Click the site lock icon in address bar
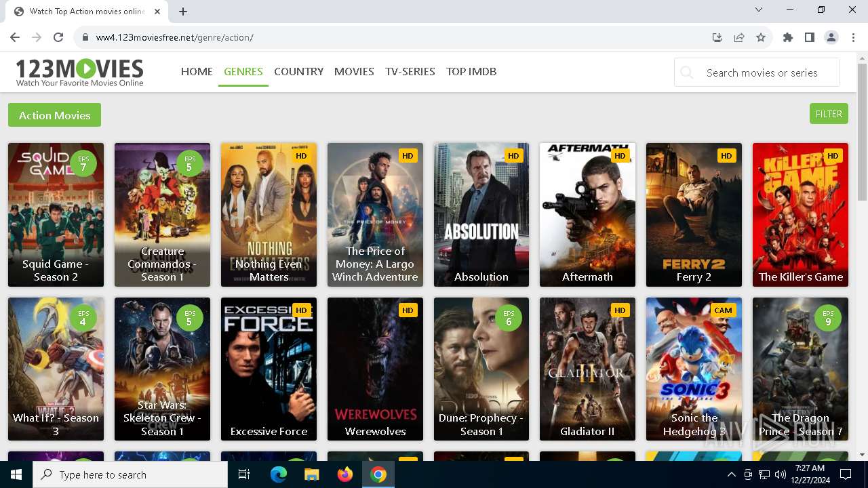Viewport: 868px width, 488px height. click(x=85, y=37)
